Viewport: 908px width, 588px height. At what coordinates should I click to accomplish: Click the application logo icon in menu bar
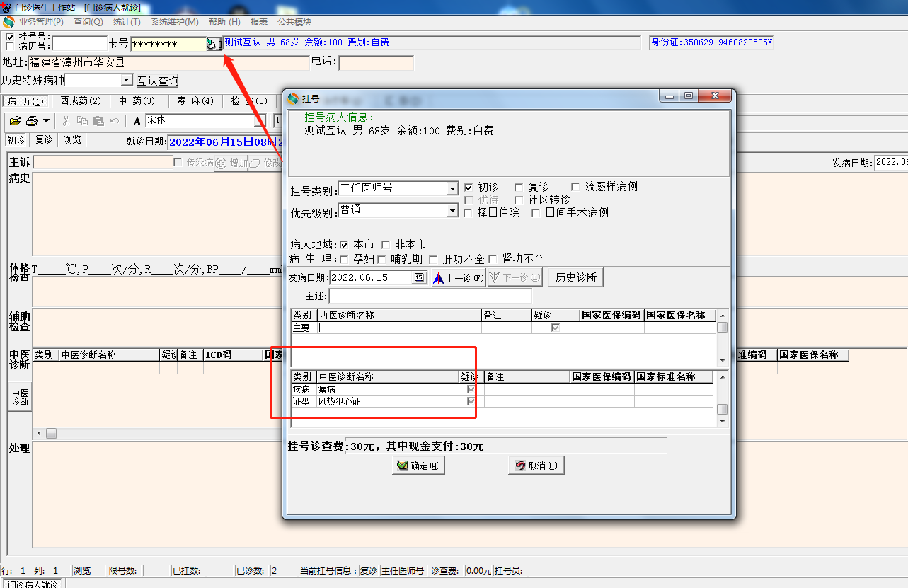coord(8,22)
